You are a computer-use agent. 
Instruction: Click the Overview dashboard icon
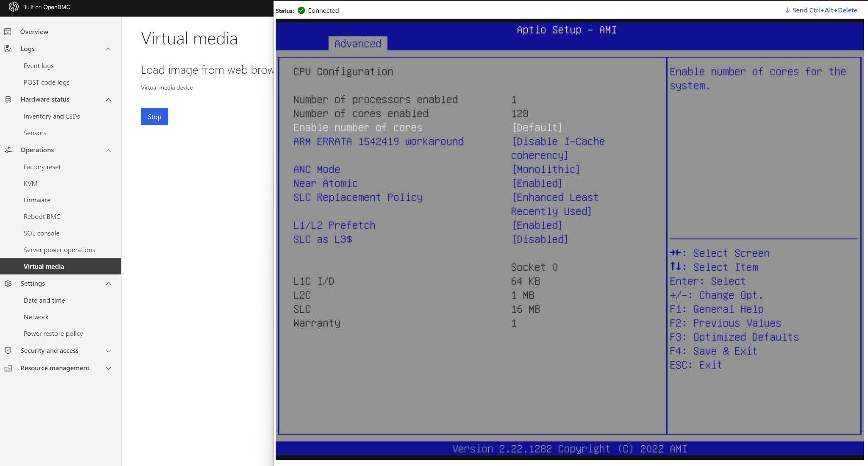(8, 32)
